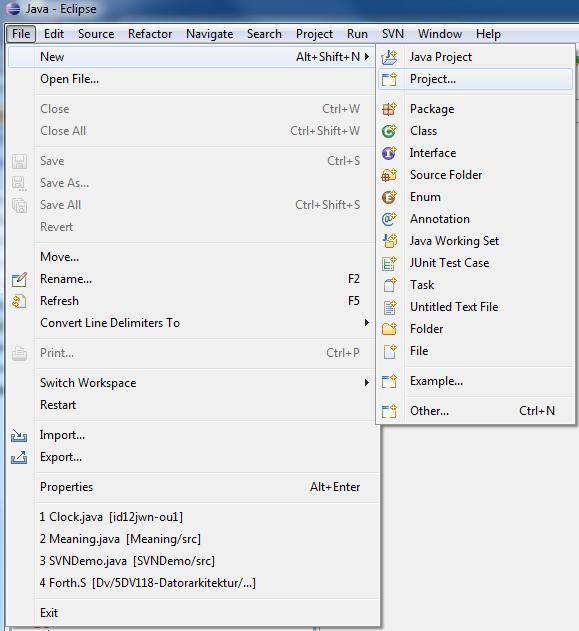Open the Window menu

click(x=440, y=34)
